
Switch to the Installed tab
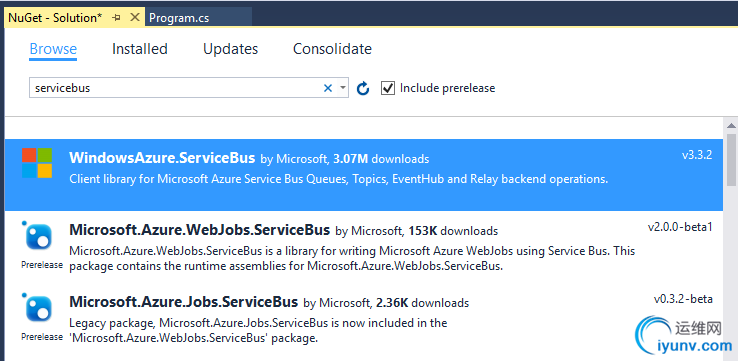[x=140, y=49]
